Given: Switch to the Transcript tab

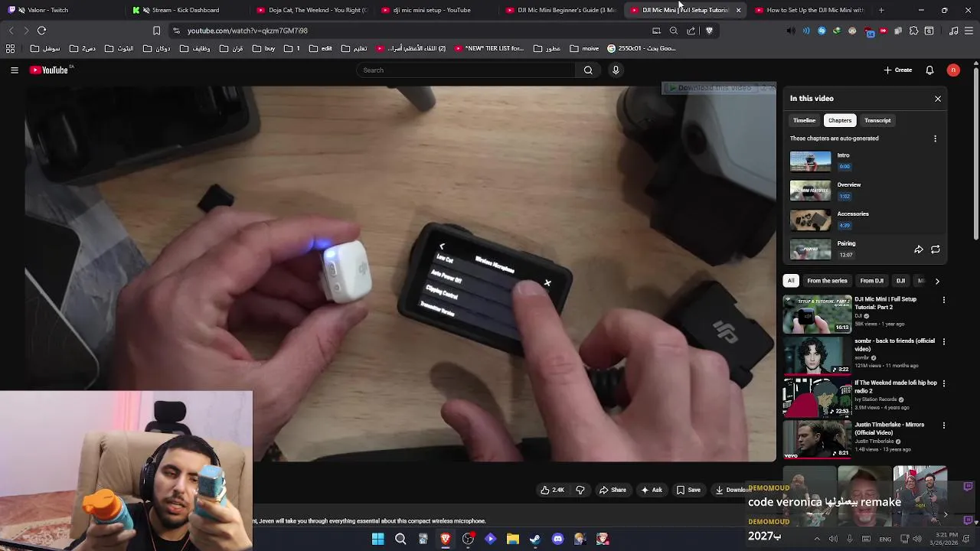Looking at the screenshot, I should (877, 120).
